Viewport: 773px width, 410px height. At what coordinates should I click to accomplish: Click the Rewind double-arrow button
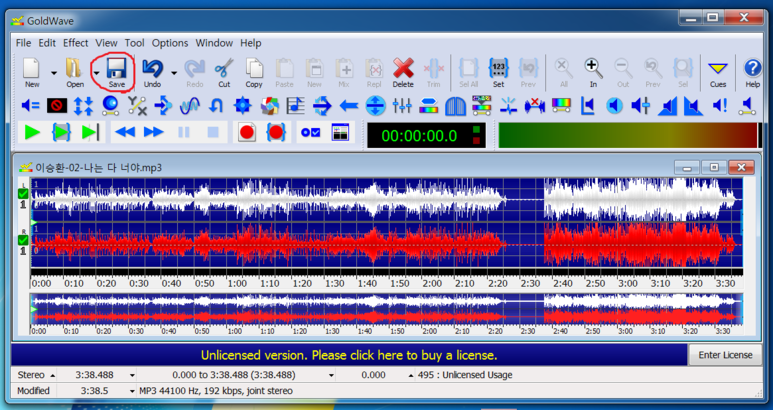pos(125,132)
